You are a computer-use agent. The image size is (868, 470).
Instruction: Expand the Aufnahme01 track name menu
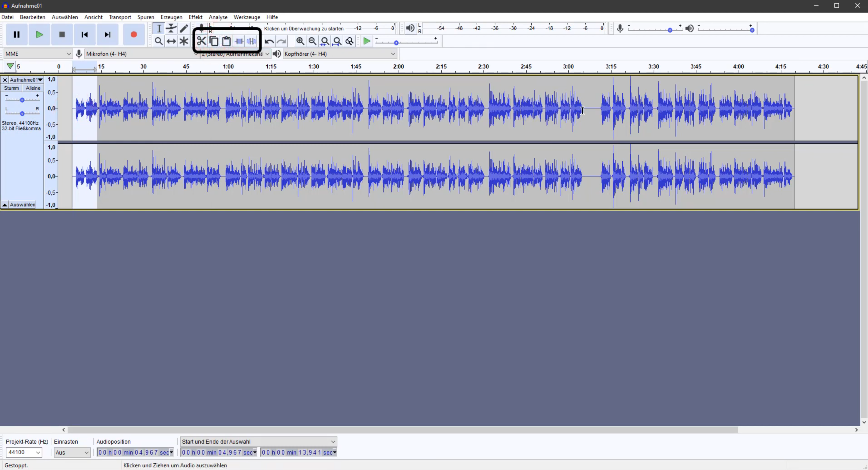tap(40, 80)
